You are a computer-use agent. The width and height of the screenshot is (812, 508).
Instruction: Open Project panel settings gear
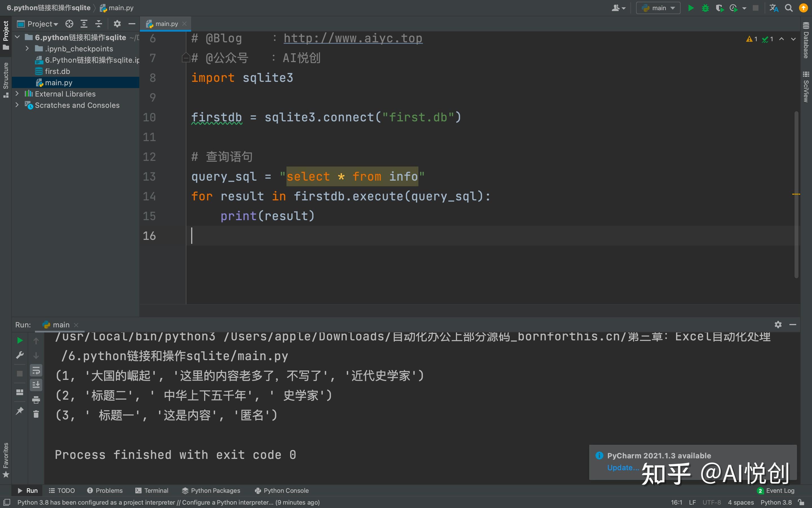(x=117, y=24)
